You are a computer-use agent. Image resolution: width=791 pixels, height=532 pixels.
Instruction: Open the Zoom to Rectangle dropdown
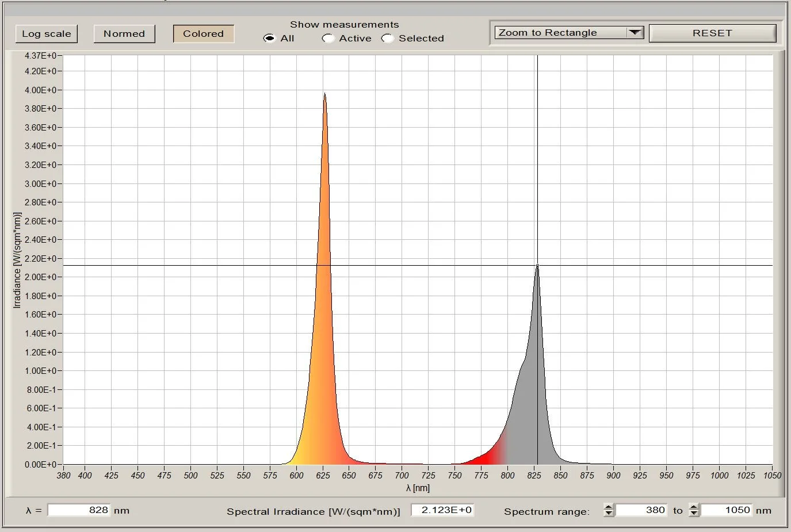click(568, 33)
